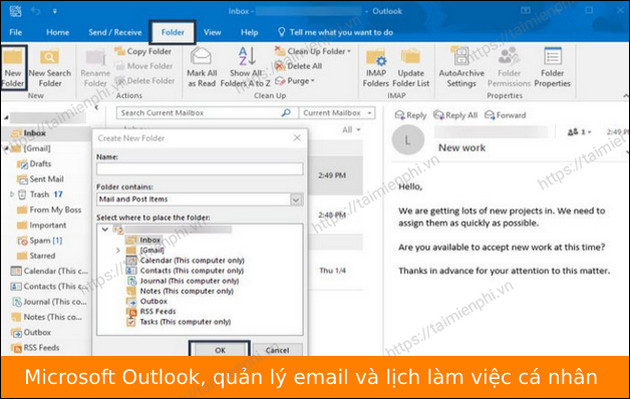This screenshot has height=399, width=630.
Task: Open Notes in the folder pane
Action: (x=46, y=317)
